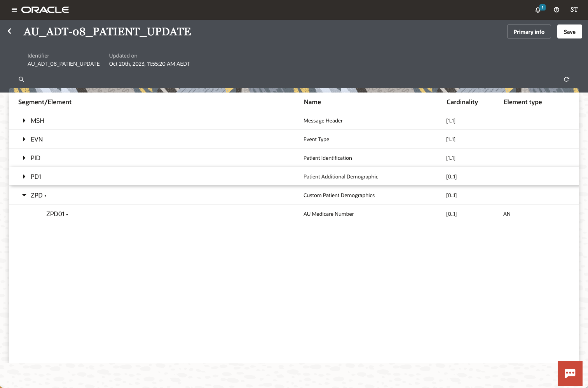Open the ST user profile avatar
This screenshot has height=388, width=588.
click(x=574, y=10)
